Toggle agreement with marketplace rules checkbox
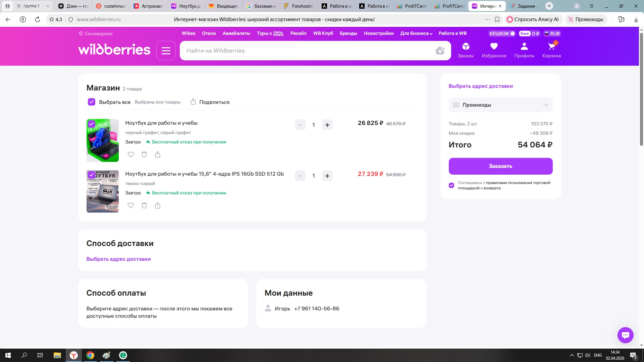The width and height of the screenshot is (644, 362). (x=451, y=185)
